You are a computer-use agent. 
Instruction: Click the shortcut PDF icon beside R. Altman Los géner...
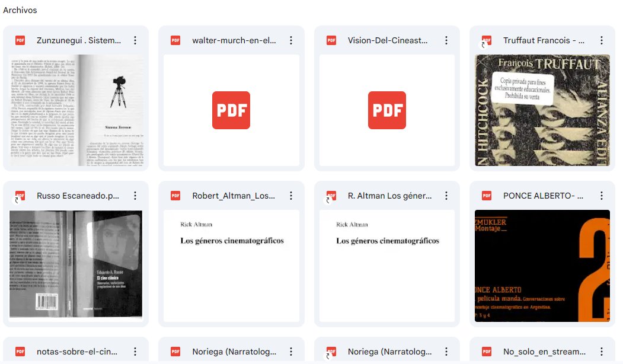[x=331, y=196]
